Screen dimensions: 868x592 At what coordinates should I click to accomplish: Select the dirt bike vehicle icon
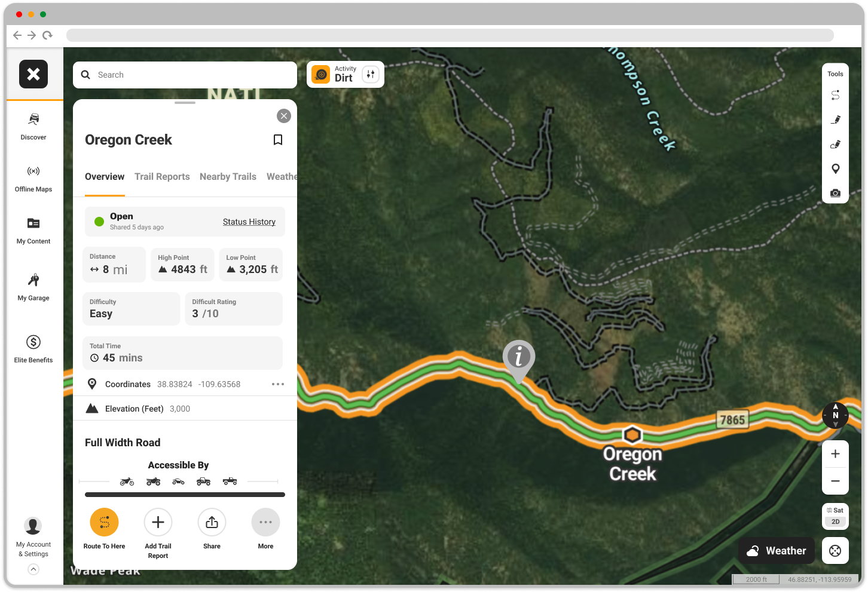click(127, 481)
